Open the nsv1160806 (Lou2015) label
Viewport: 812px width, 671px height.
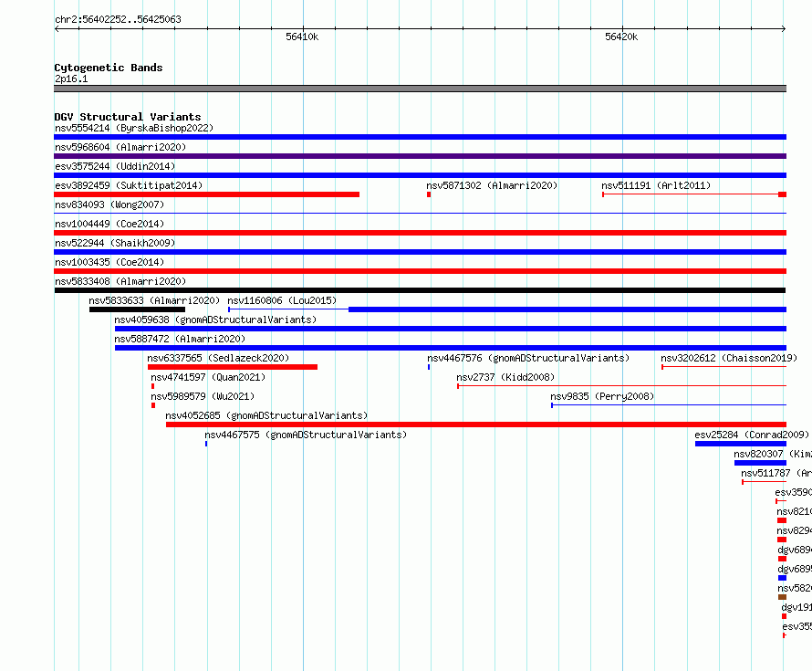[282, 300]
